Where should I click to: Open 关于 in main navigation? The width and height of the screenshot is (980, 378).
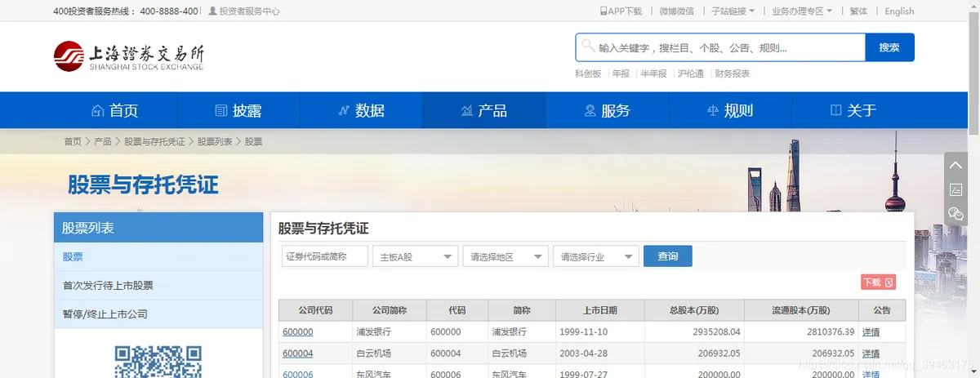[x=853, y=110]
